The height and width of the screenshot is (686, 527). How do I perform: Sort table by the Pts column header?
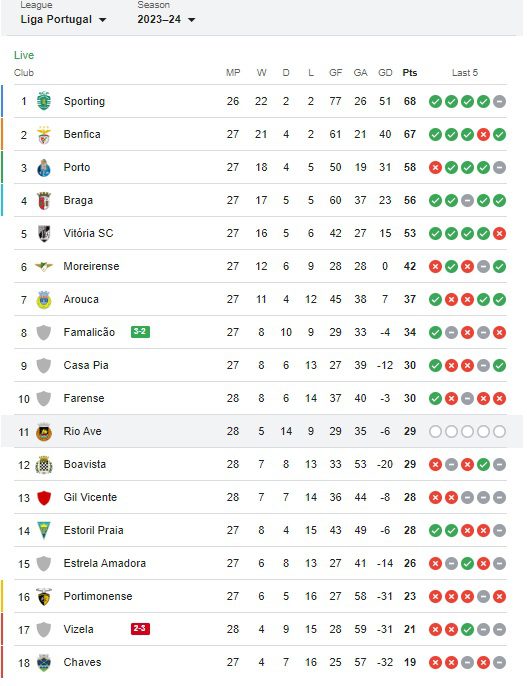coord(410,73)
